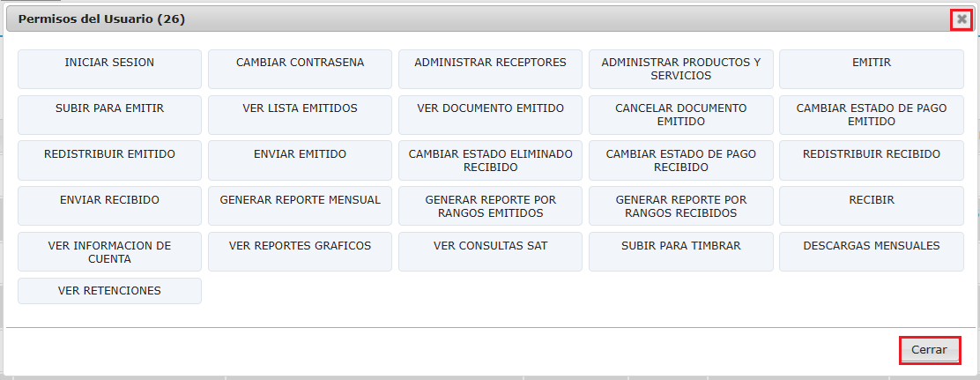Screen dimensions: 980x380
Task: Click the CAMBIAR CONTRASENA permission
Action: tap(300, 69)
